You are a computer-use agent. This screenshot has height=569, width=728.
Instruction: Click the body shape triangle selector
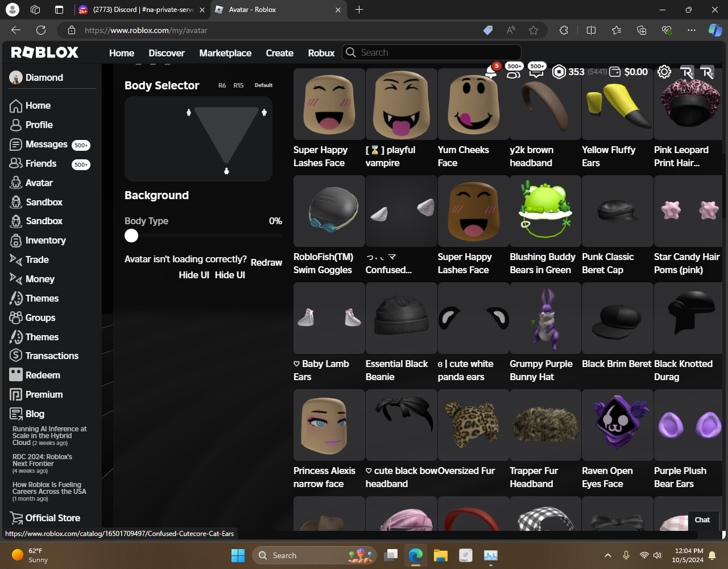[x=226, y=134]
